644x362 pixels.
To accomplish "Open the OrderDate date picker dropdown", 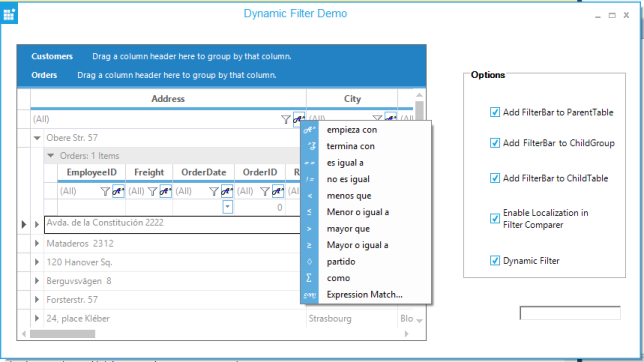I will tap(228, 207).
